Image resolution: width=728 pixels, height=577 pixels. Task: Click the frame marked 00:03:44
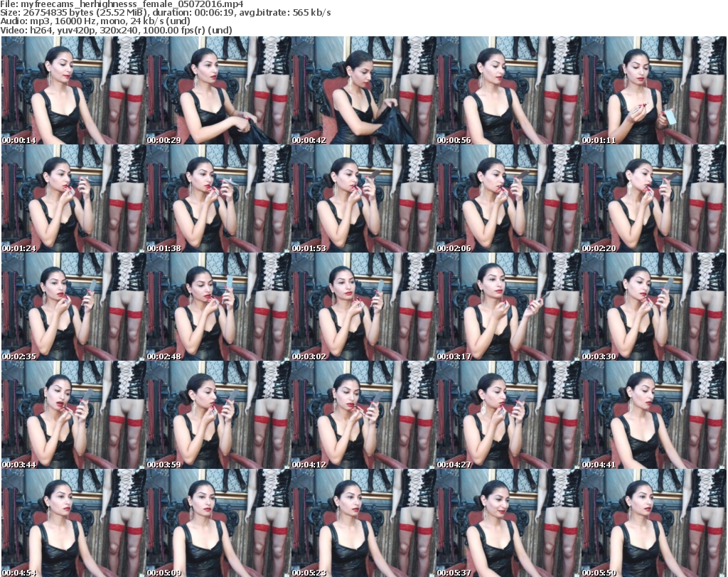pyautogui.click(x=74, y=415)
